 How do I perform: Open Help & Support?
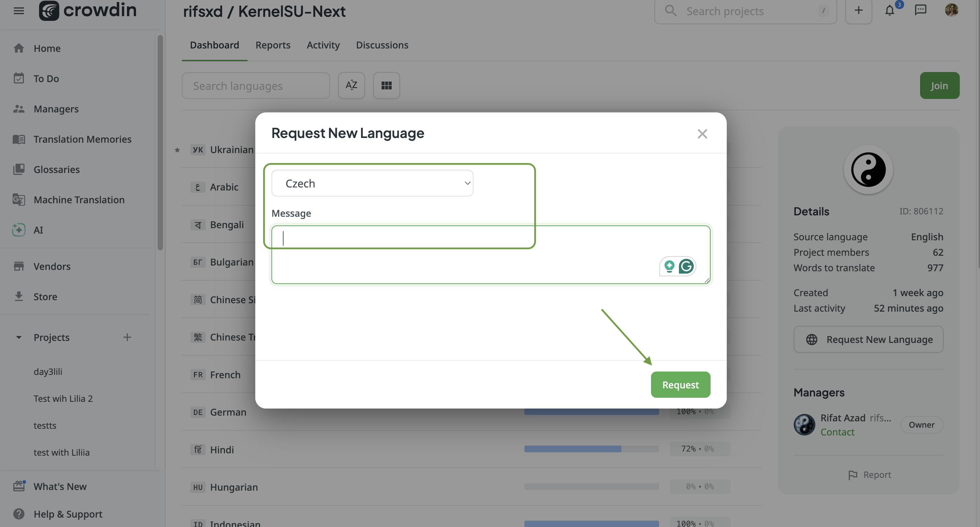pyautogui.click(x=68, y=514)
